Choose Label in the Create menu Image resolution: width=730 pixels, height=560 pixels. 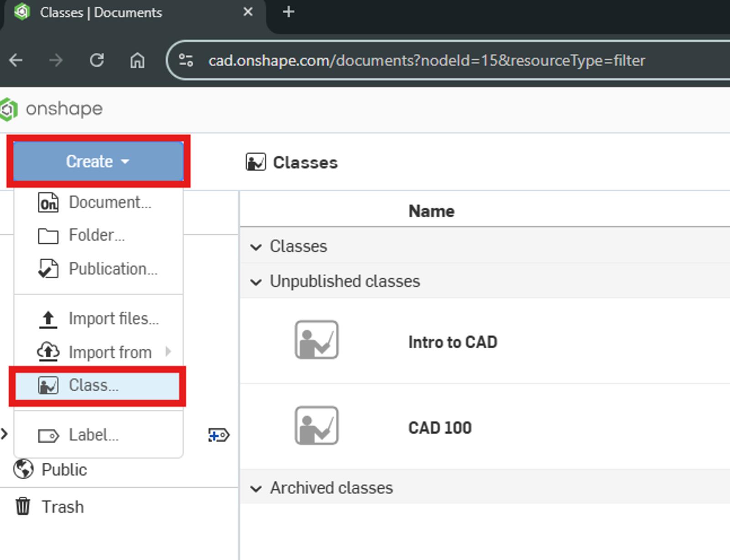92,435
